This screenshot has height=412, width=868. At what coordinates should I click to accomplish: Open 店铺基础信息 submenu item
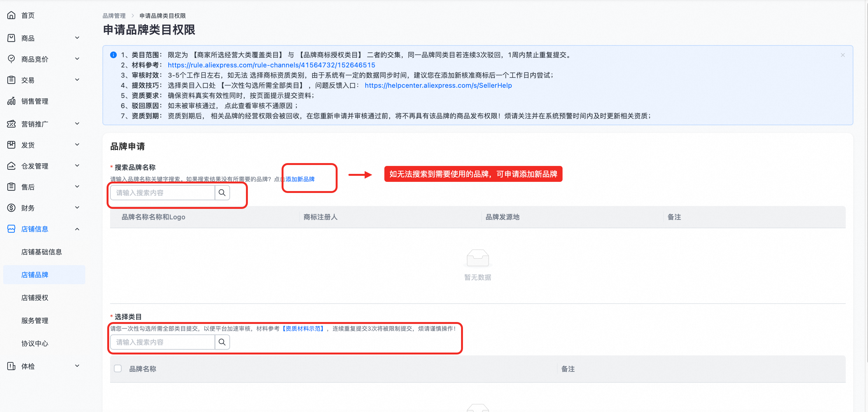(41, 252)
